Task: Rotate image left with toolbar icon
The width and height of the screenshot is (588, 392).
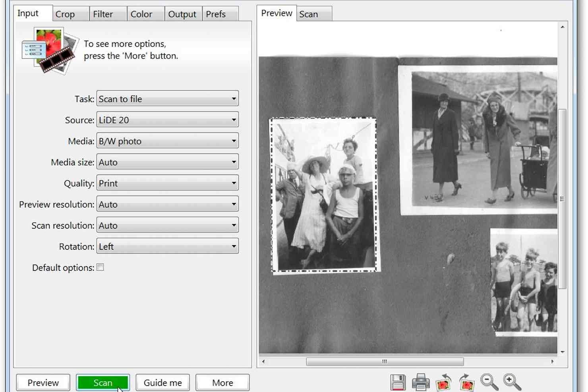Action: (x=444, y=382)
